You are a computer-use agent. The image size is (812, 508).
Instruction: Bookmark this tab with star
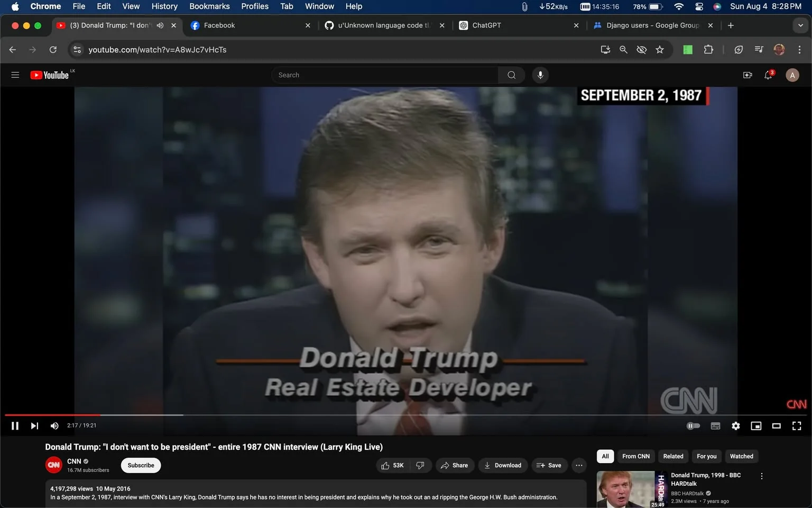click(660, 50)
